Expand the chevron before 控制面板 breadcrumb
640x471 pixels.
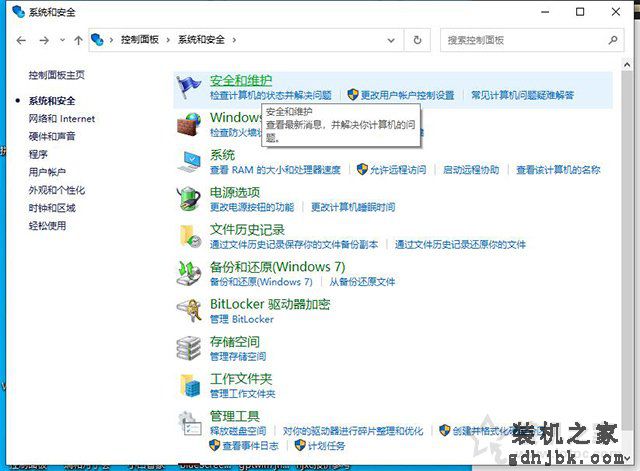[x=111, y=40]
